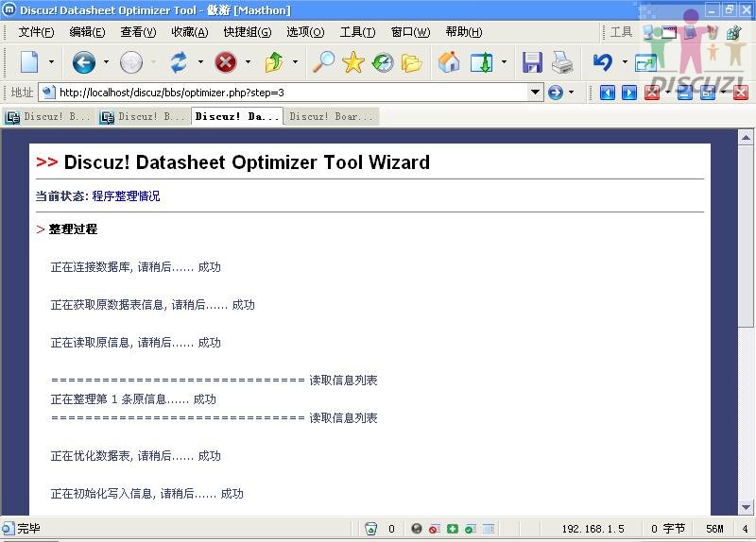Click the window-with-green-arrow icon beside Undo
Viewport: 756px width, 542px height.
coord(646,62)
